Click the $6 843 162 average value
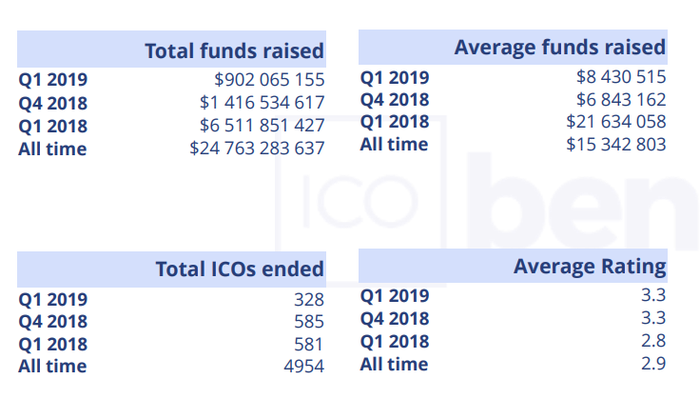 pos(621,100)
